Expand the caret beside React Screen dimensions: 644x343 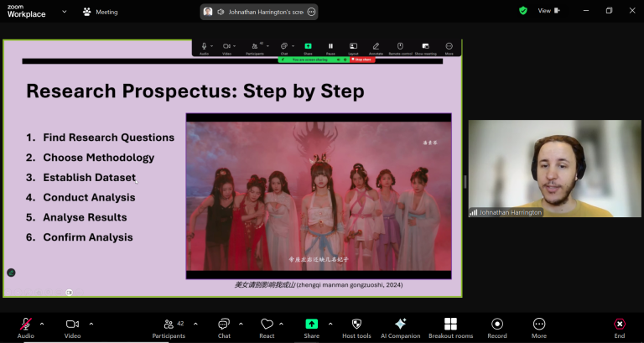[x=281, y=324]
